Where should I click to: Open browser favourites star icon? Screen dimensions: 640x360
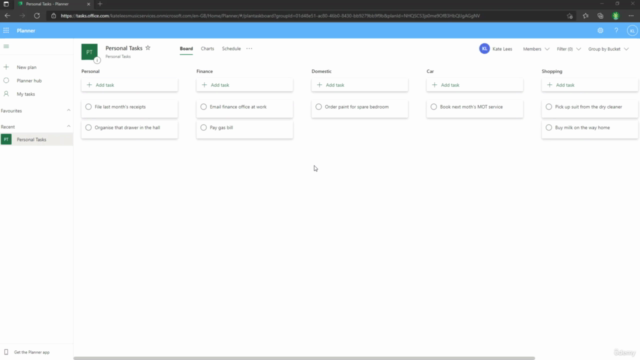[585, 16]
